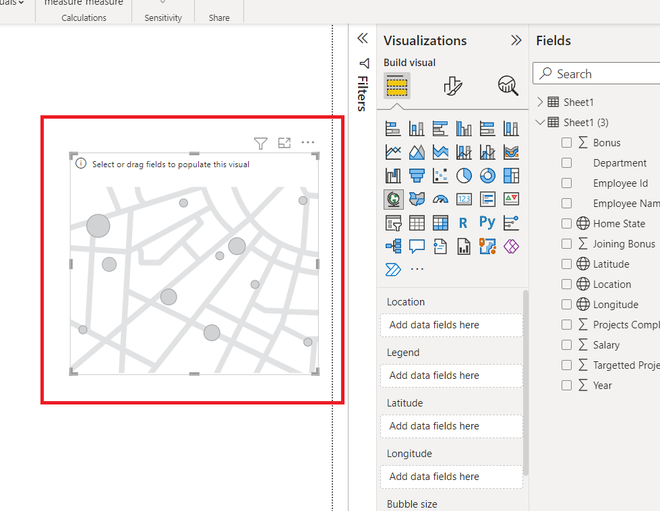
Task: Check the Longitude field checkbox
Action: click(567, 304)
